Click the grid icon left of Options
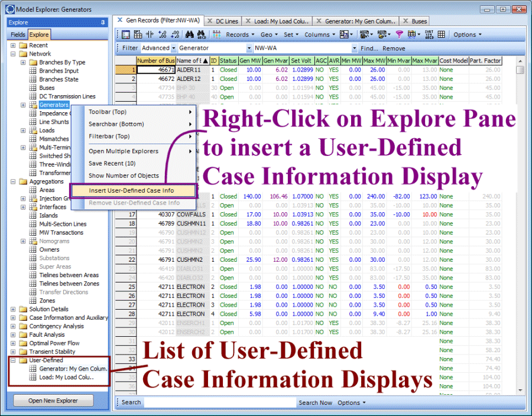Image resolution: width=532 pixels, height=416 pixels. point(442,35)
